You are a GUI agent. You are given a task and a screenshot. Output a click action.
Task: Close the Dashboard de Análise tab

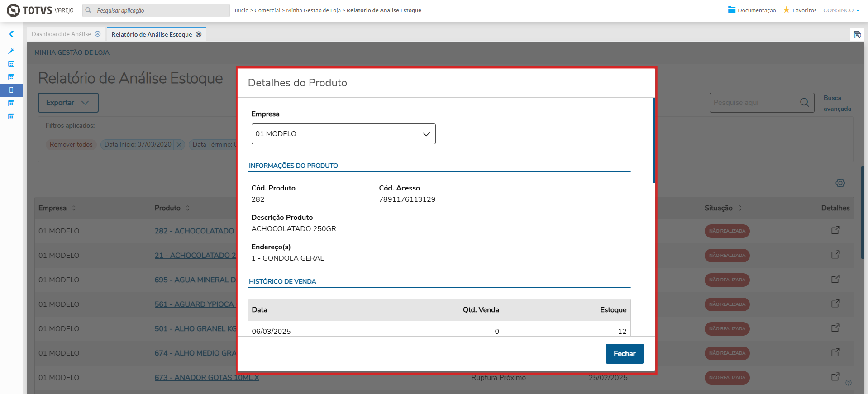98,34
